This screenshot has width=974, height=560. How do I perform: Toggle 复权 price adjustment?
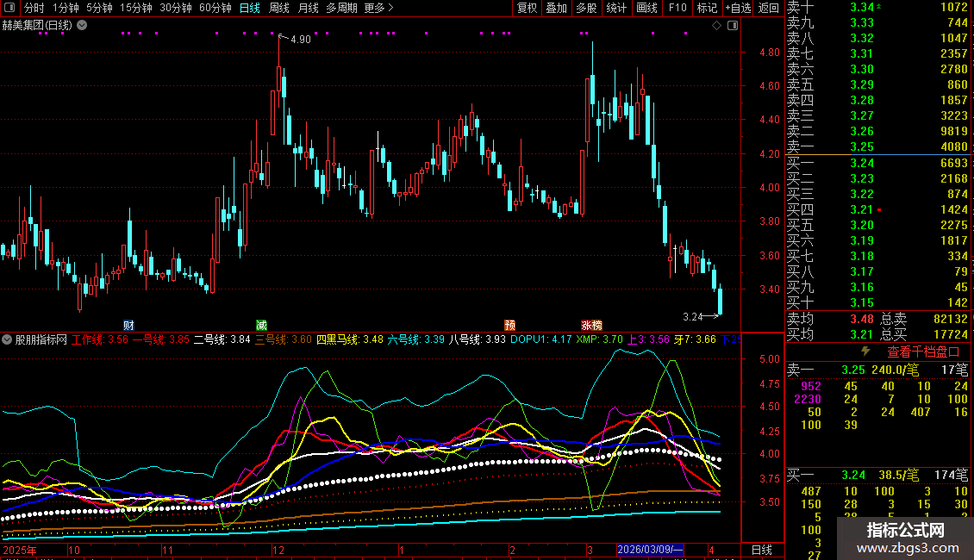527,8
